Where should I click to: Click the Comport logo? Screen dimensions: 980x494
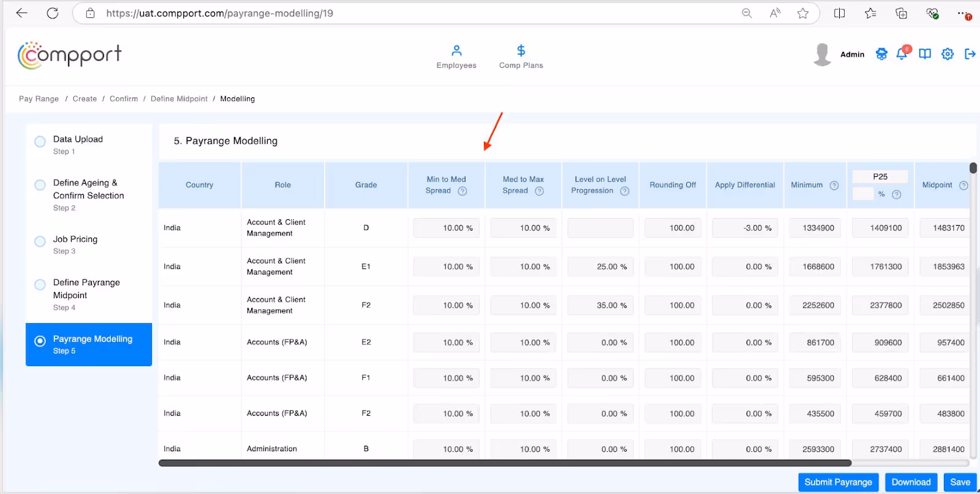[70, 55]
